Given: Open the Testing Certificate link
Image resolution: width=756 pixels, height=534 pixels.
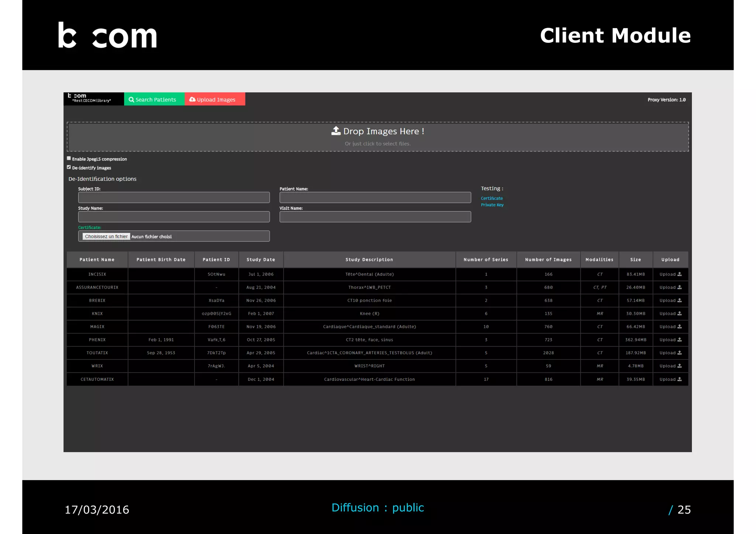Looking at the screenshot, I should [x=491, y=198].
